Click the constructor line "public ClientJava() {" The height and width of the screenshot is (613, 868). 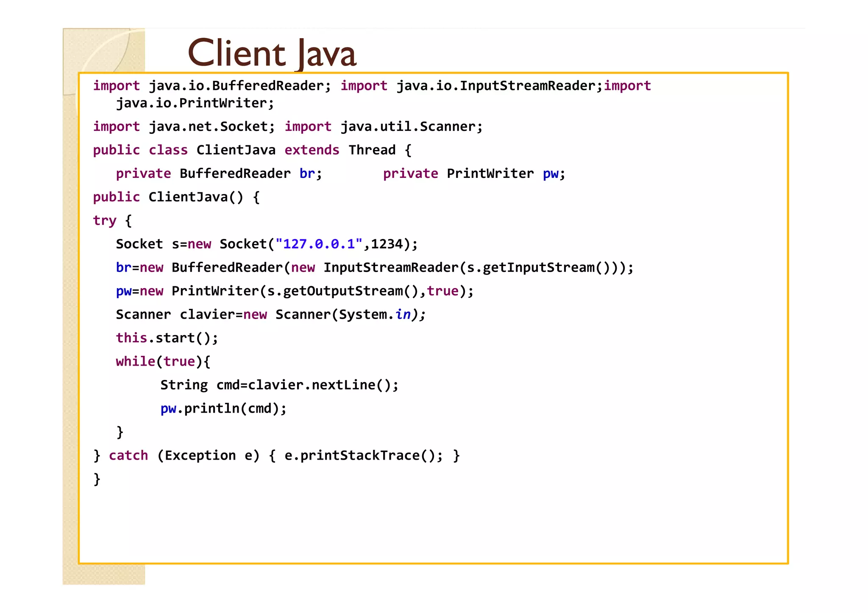click(176, 197)
